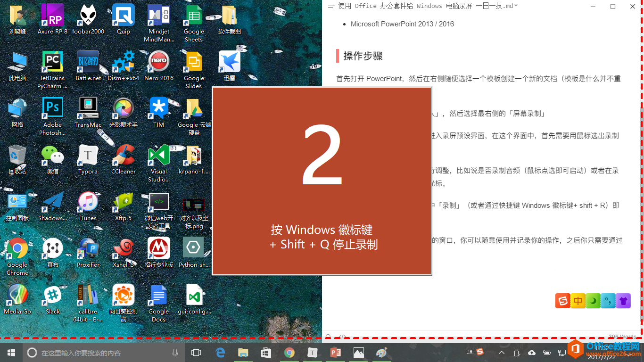This screenshot has width=644, height=362.
Task: Open the Google Docs shortcut
Action: pos(159,303)
